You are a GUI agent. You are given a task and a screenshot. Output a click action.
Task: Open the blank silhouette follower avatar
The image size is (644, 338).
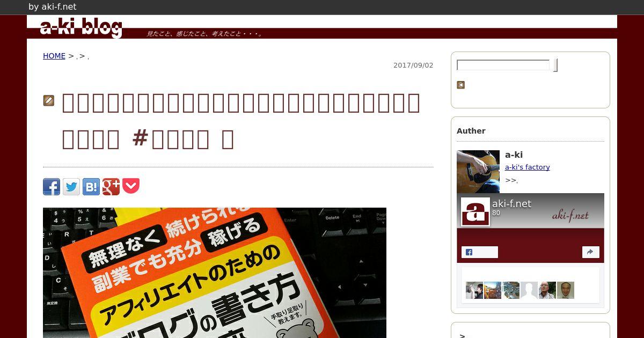pos(529,290)
